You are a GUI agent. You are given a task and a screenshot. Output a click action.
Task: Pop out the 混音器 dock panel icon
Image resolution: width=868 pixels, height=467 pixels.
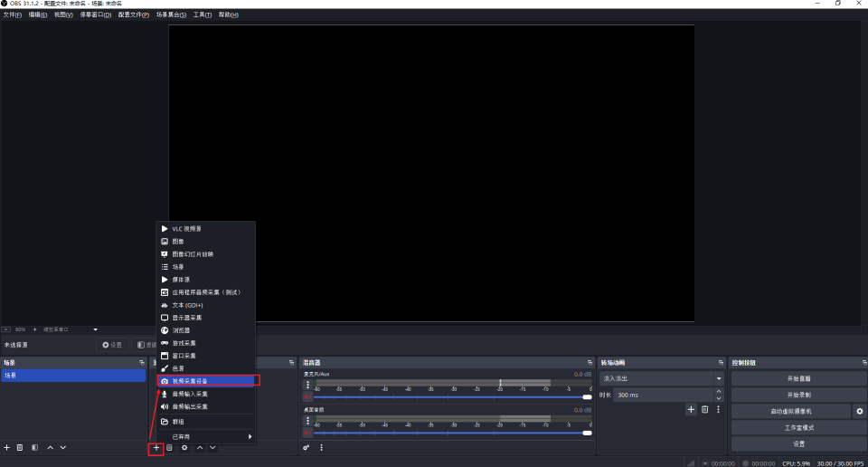pyautogui.click(x=590, y=362)
